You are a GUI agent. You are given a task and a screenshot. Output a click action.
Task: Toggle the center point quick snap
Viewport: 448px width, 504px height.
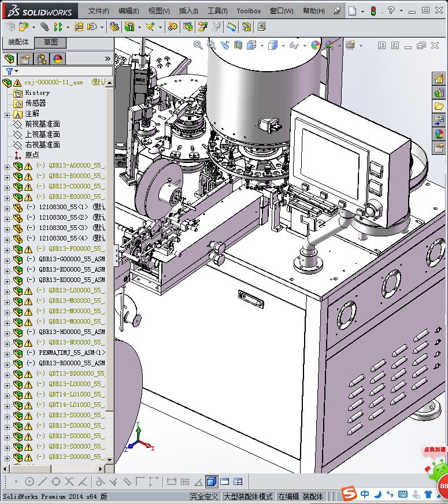29,481
